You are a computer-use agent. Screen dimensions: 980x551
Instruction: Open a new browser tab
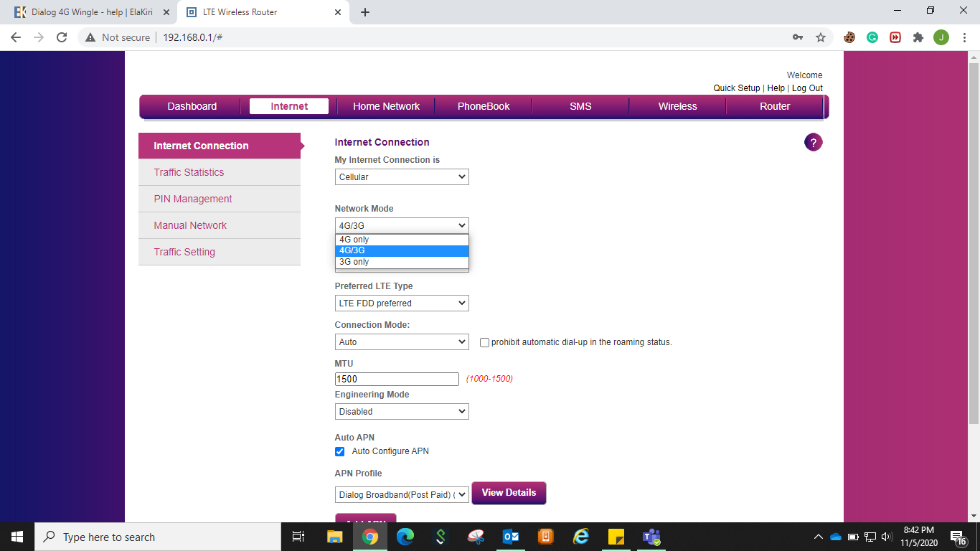tap(365, 12)
